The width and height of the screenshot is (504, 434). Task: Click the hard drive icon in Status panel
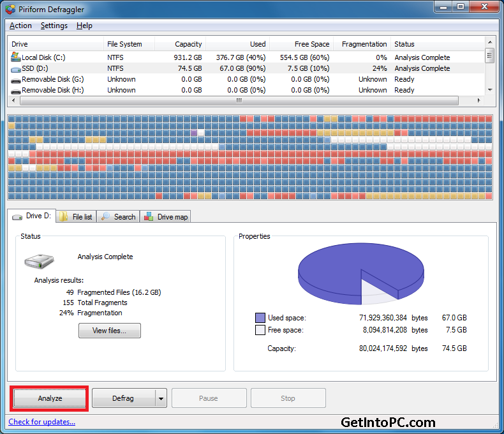(x=39, y=261)
